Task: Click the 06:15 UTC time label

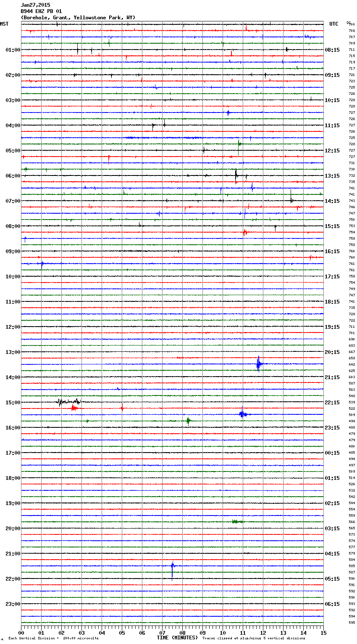Action: coord(332,604)
